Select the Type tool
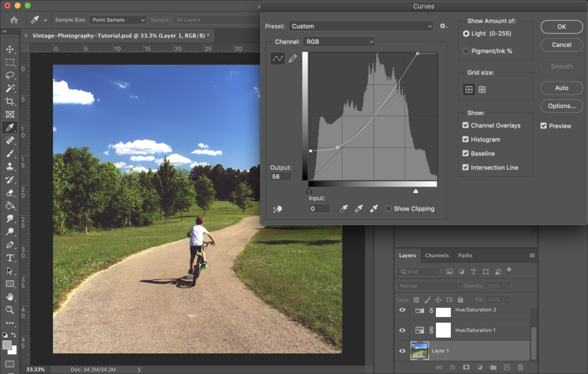Screen dimensions: 588x374 tap(10, 258)
